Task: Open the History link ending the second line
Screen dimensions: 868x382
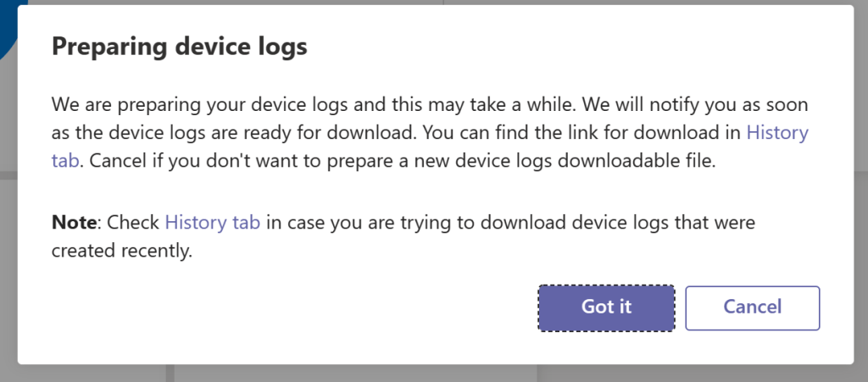Action: pyautogui.click(x=776, y=133)
